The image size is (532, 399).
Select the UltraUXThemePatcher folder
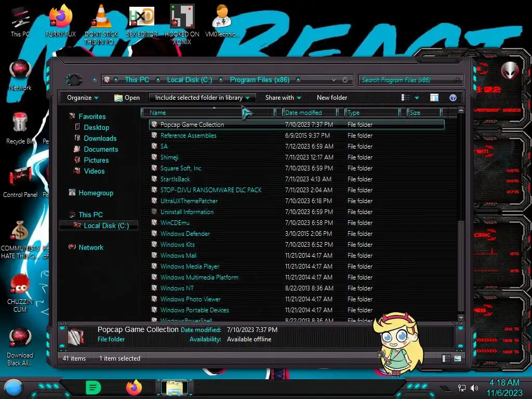[297, 201]
